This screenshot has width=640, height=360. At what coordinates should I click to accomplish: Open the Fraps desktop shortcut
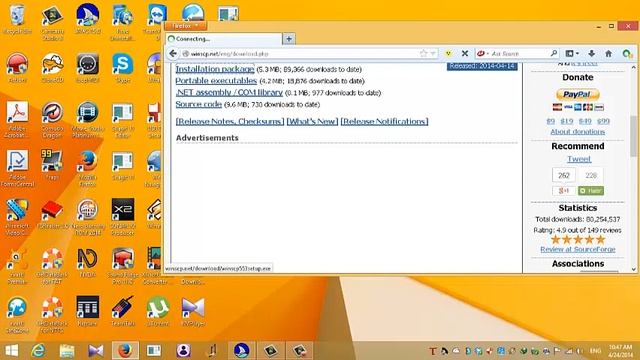[x=52, y=164]
